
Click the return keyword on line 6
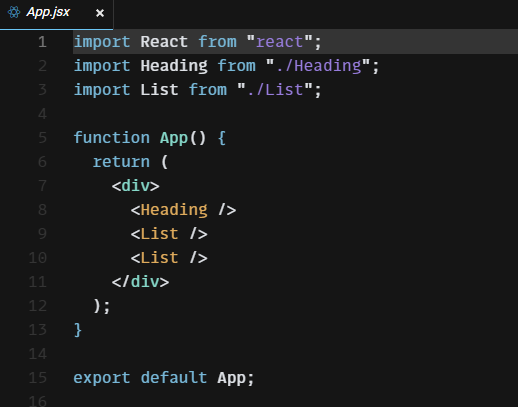pyautogui.click(x=121, y=162)
